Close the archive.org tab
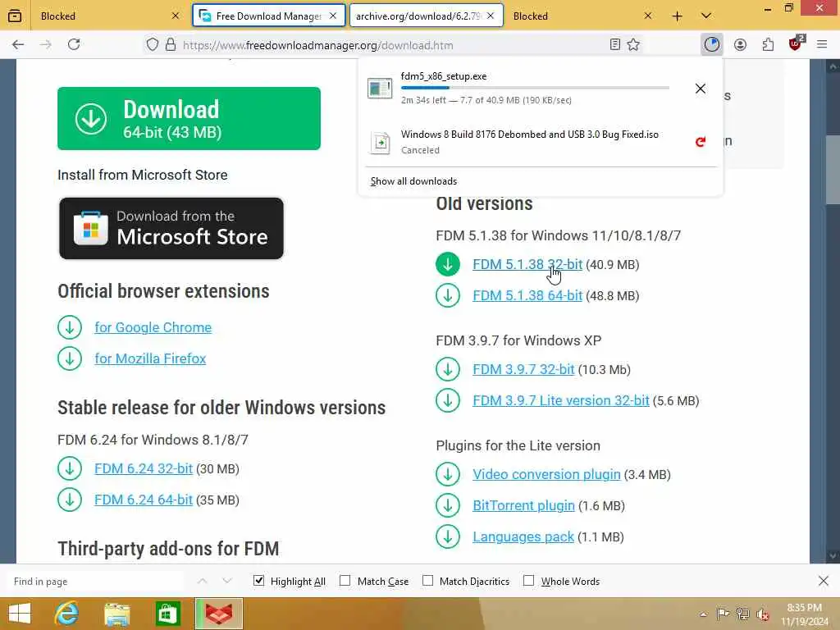This screenshot has height=630, width=840. click(x=491, y=16)
